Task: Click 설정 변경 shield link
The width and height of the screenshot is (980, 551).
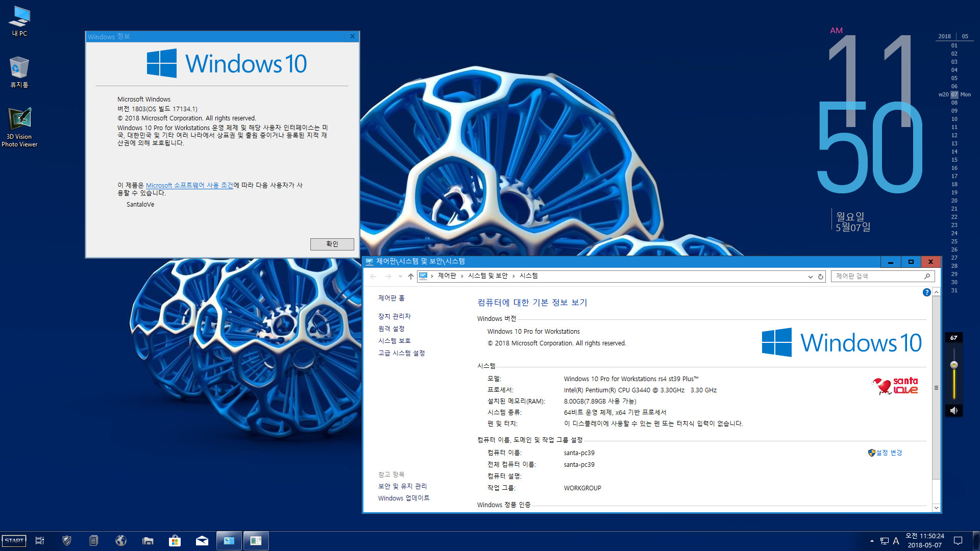Action: [885, 453]
